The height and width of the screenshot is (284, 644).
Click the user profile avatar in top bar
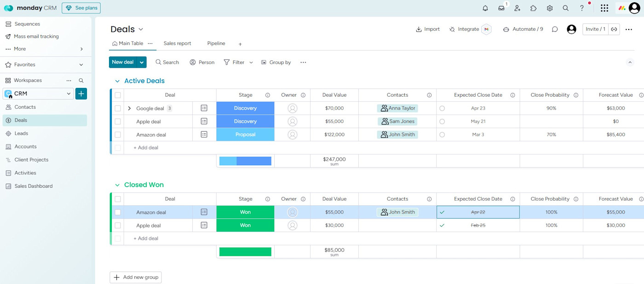(x=634, y=8)
